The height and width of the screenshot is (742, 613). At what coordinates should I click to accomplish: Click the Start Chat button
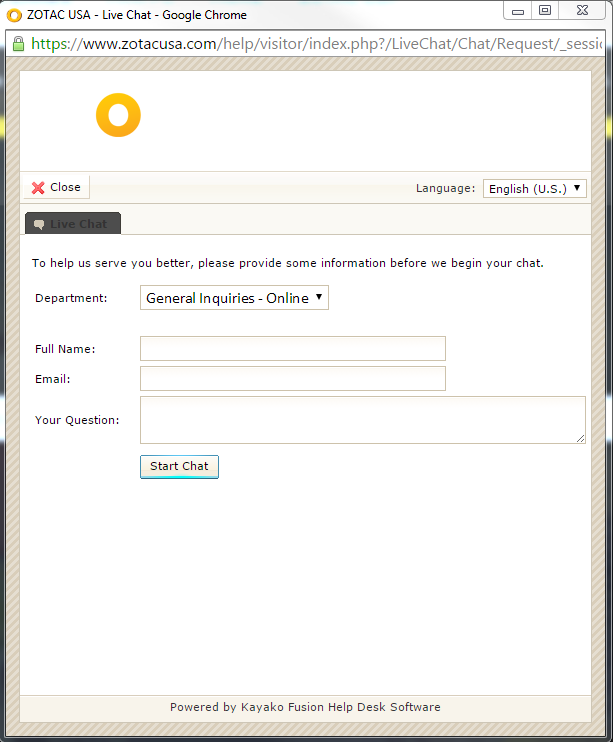[179, 467]
